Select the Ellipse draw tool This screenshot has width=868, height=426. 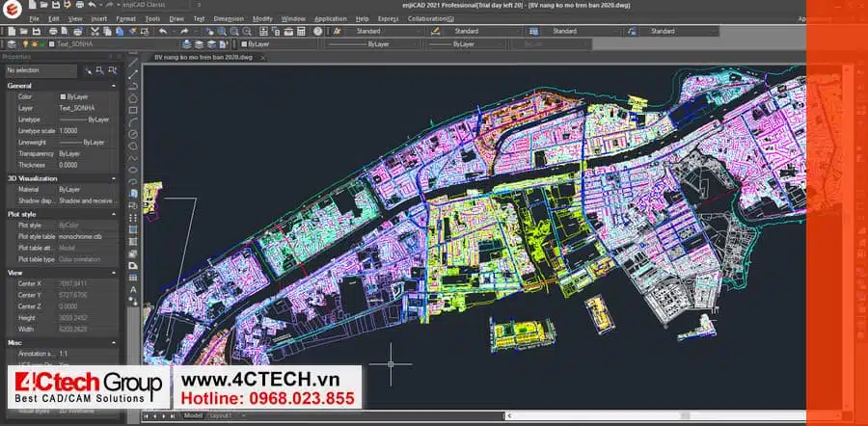click(x=133, y=170)
